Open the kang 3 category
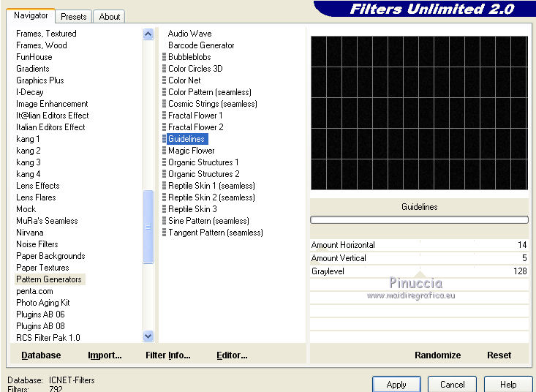536x392 pixels. coord(28,162)
